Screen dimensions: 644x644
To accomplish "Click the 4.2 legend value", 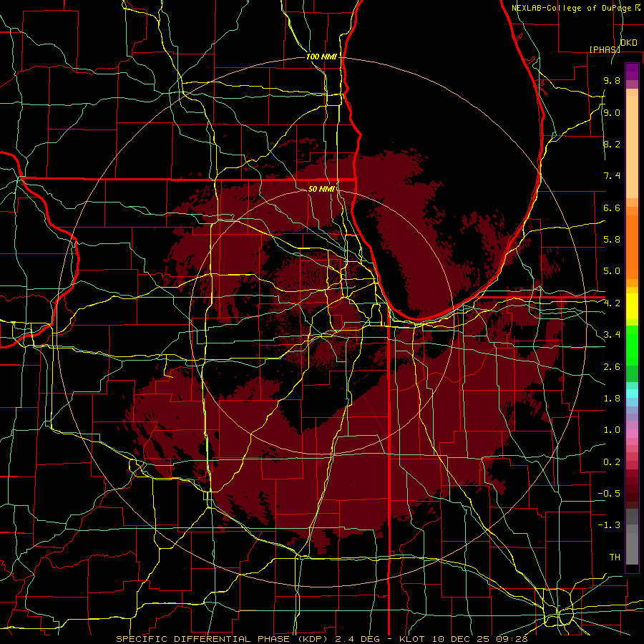I will point(612,303).
